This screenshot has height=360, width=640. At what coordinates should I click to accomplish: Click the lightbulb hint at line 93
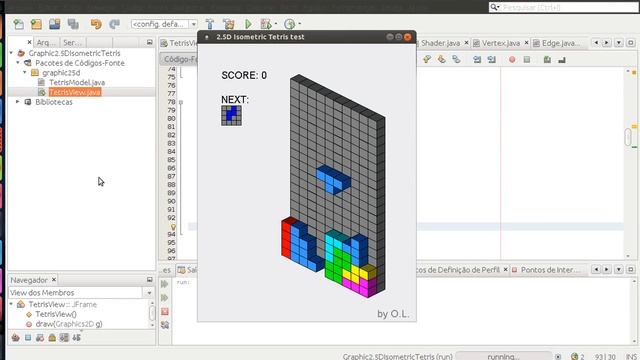pos(173,227)
